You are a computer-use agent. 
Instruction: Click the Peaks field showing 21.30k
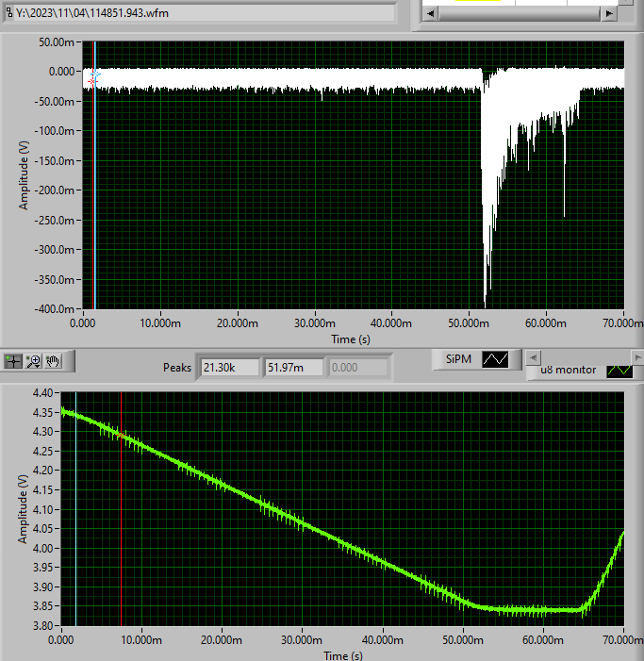(x=230, y=368)
